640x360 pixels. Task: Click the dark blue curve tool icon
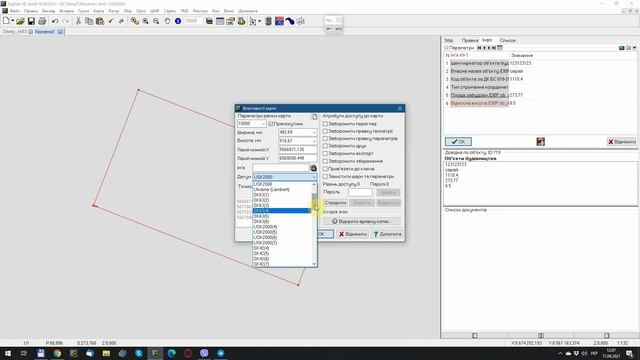pos(290,21)
